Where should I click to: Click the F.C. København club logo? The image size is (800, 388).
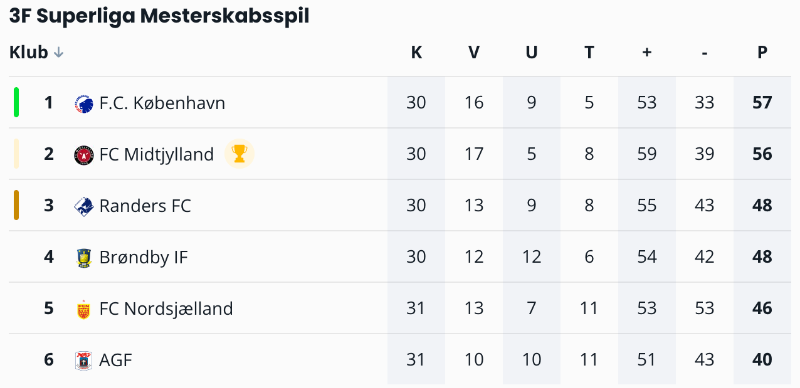click(x=84, y=104)
